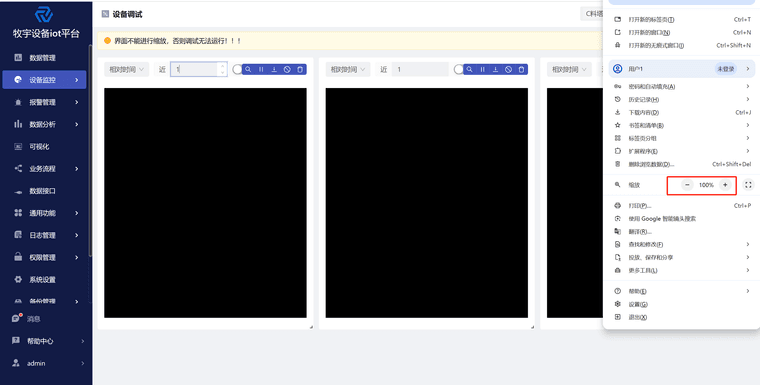Click the zoom in plus button
This screenshot has width=760, height=385.
[x=725, y=185]
